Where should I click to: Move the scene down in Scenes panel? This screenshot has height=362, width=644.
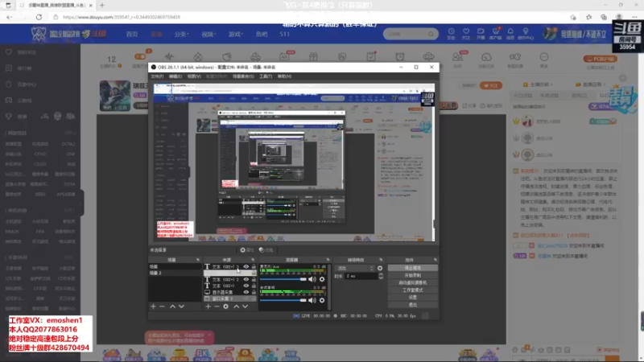tap(182, 306)
